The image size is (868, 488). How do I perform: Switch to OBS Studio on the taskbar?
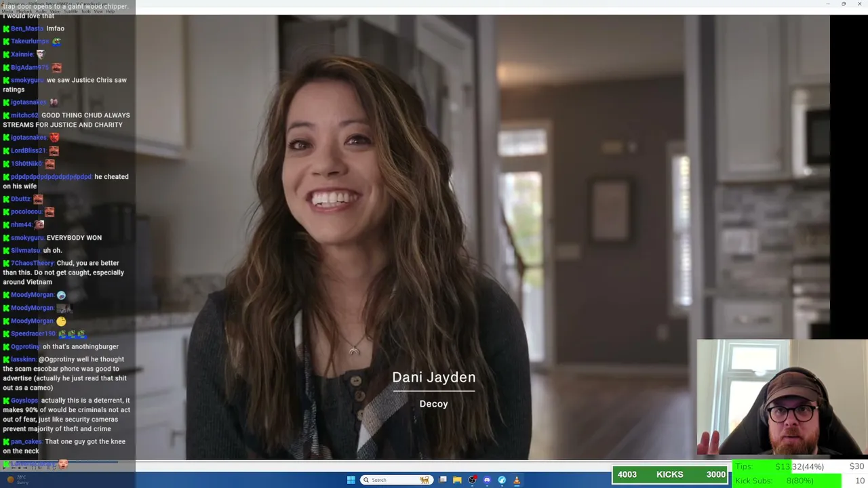click(x=473, y=480)
